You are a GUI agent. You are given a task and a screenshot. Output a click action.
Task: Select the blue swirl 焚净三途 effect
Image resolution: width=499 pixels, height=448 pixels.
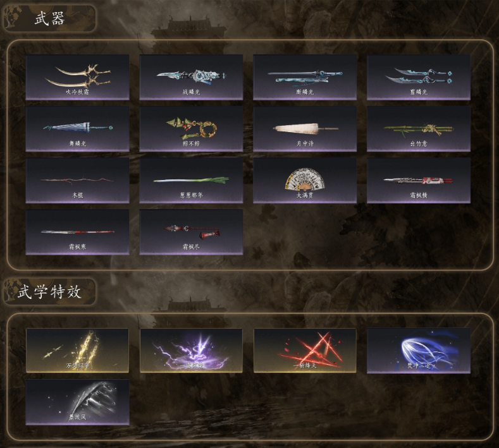[419, 351]
